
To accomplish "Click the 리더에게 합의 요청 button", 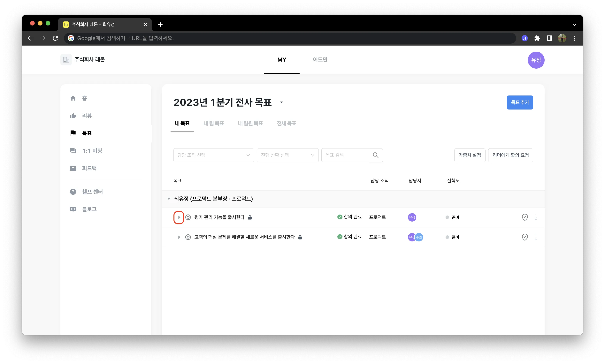I will point(510,155).
